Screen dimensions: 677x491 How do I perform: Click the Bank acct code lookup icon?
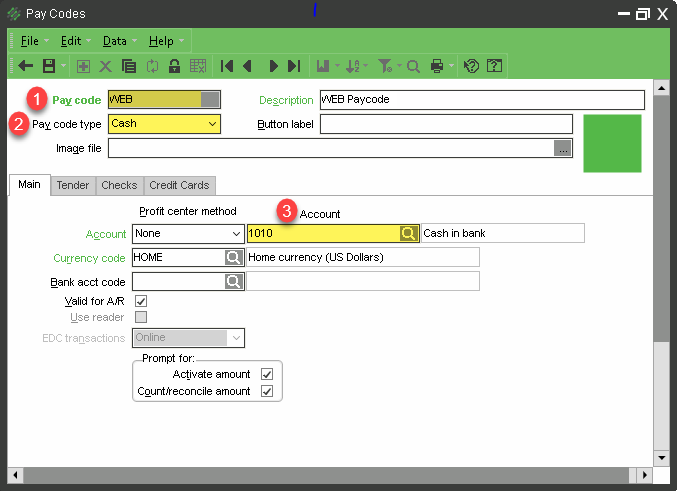click(x=234, y=282)
